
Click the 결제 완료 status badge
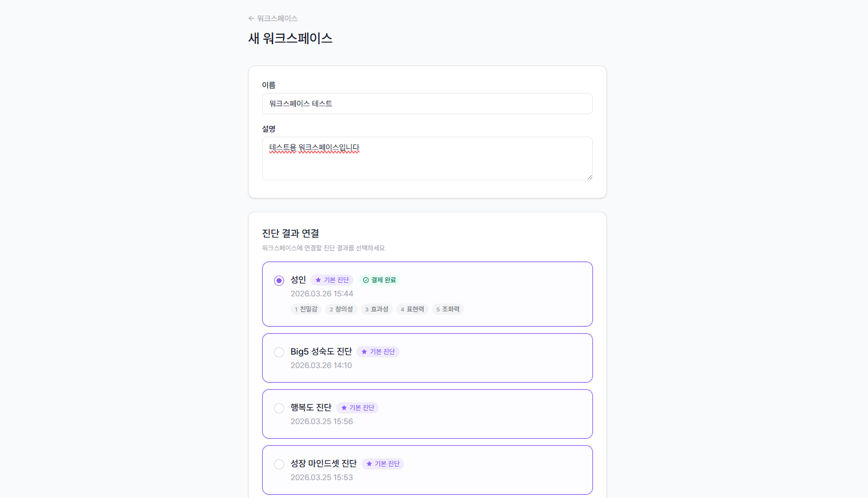pos(379,280)
